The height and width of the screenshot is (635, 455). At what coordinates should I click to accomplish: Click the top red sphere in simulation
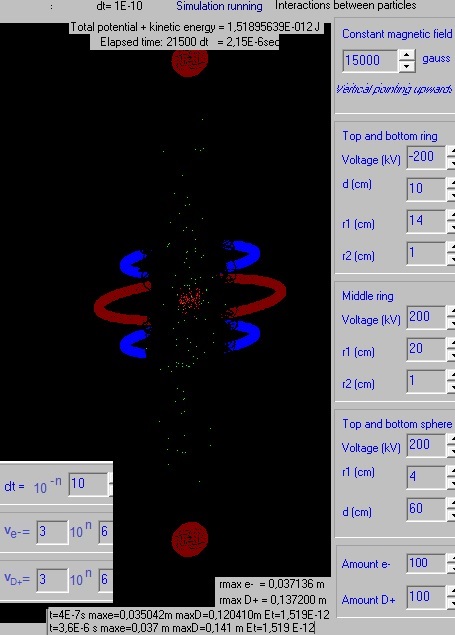190,61
